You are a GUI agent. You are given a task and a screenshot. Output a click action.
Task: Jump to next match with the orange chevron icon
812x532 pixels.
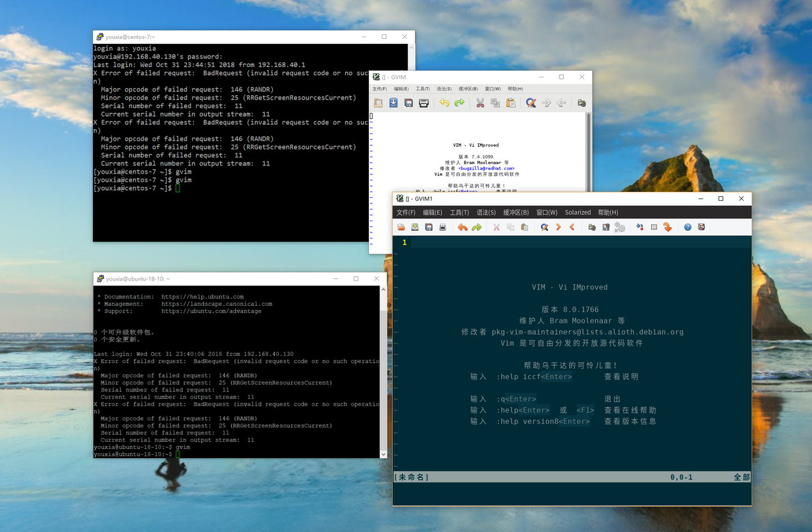[558, 227]
